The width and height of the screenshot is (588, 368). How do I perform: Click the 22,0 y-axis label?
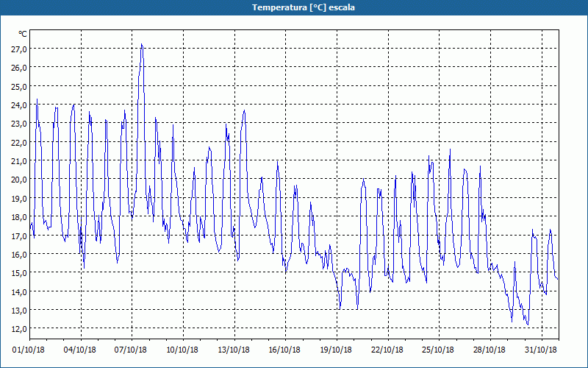click(19, 142)
